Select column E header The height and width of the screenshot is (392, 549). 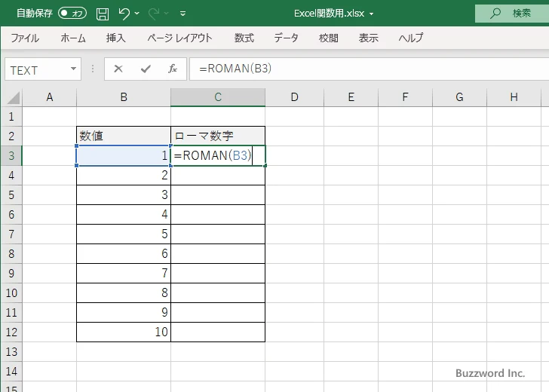[x=351, y=97]
